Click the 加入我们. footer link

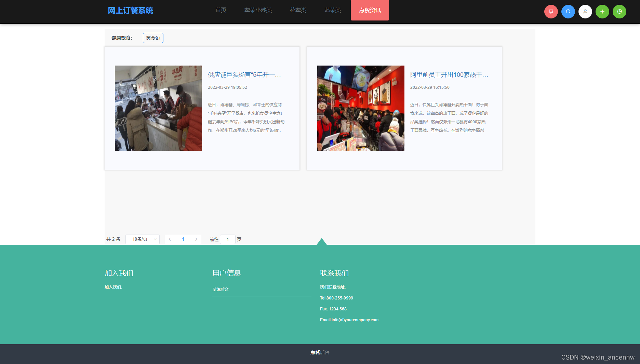[114, 287]
